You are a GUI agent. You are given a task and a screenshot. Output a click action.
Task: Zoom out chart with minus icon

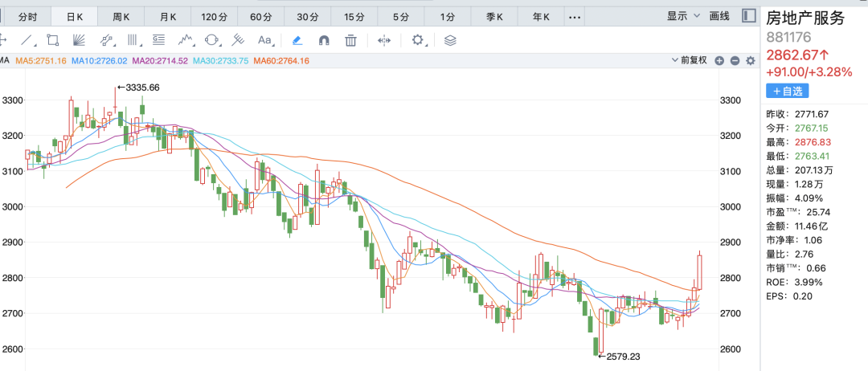(x=735, y=60)
